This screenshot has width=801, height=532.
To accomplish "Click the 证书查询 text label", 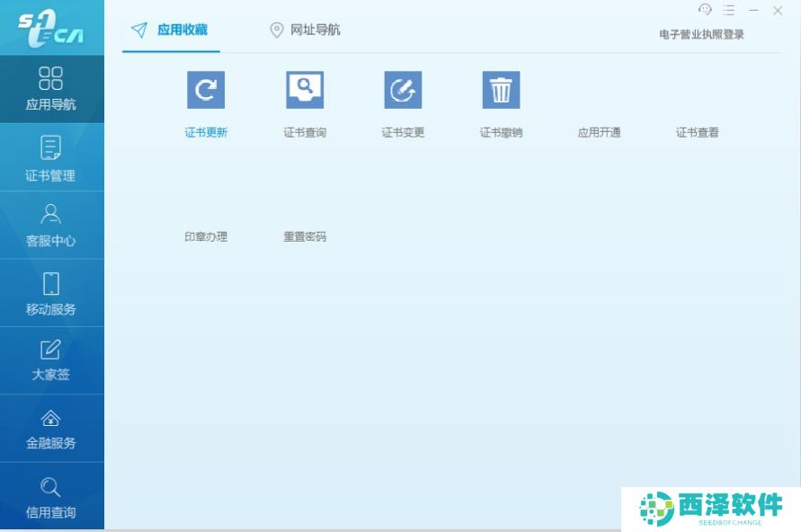I will 305,133.
